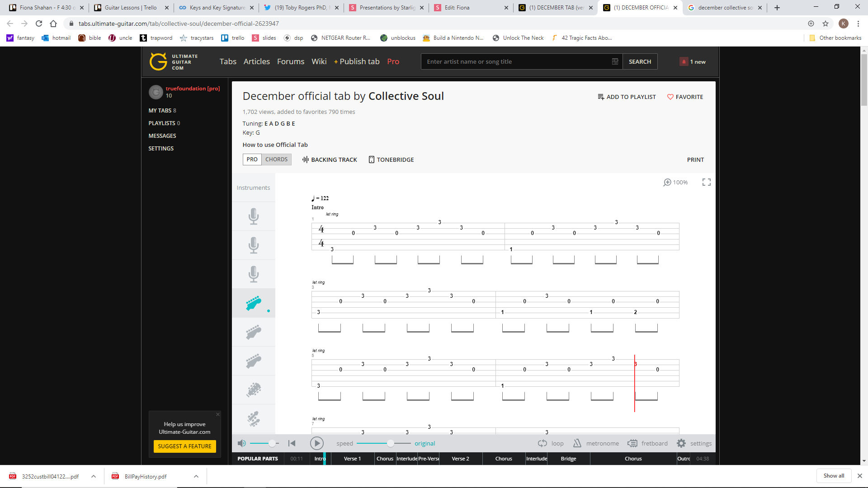Enable the metronome

pos(596,443)
